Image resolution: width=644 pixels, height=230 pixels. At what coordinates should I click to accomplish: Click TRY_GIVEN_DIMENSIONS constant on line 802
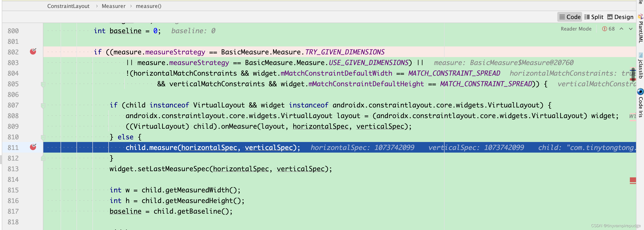[345, 52]
